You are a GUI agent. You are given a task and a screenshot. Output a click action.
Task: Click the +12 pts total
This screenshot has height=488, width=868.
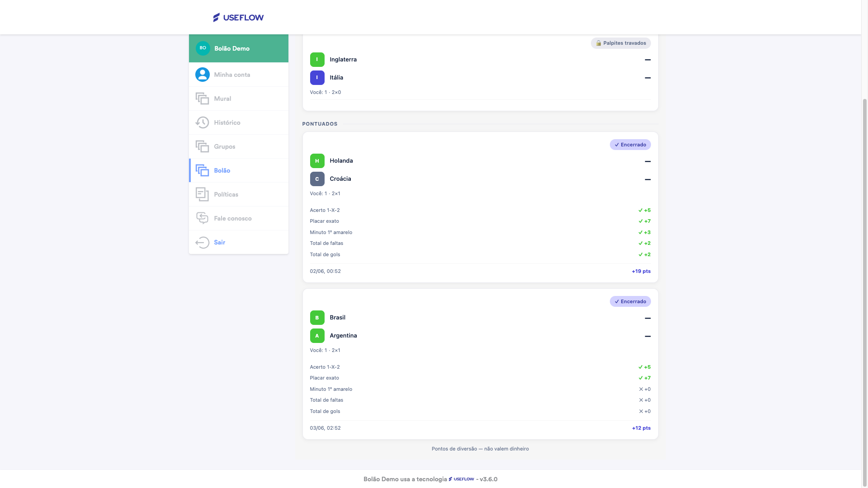(x=641, y=428)
